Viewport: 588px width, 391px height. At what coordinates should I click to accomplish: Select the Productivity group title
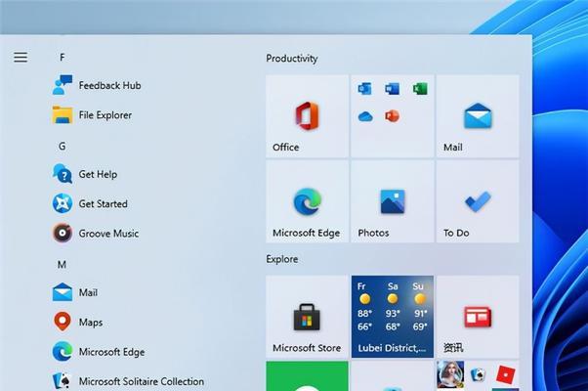tap(292, 59)
